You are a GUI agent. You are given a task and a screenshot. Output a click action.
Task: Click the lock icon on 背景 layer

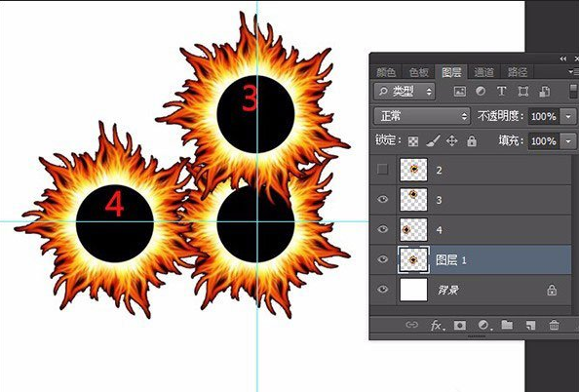coord(552,290)
